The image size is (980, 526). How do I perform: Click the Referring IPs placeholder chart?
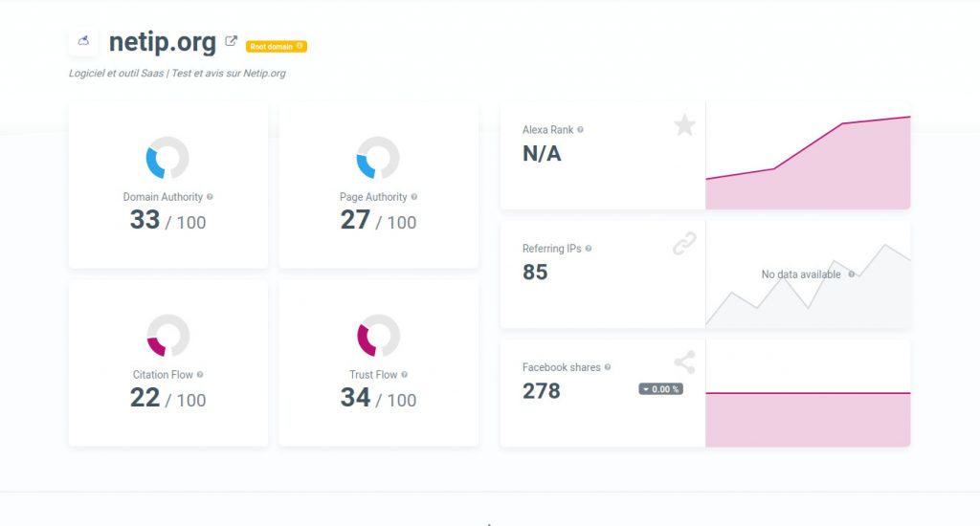click(x=808, y=274)
